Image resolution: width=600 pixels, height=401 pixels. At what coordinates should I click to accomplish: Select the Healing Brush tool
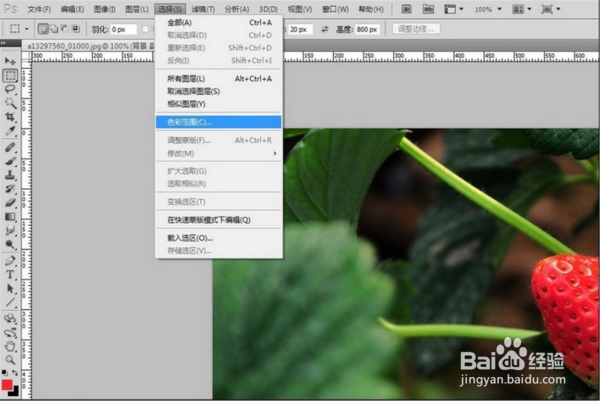10,147
